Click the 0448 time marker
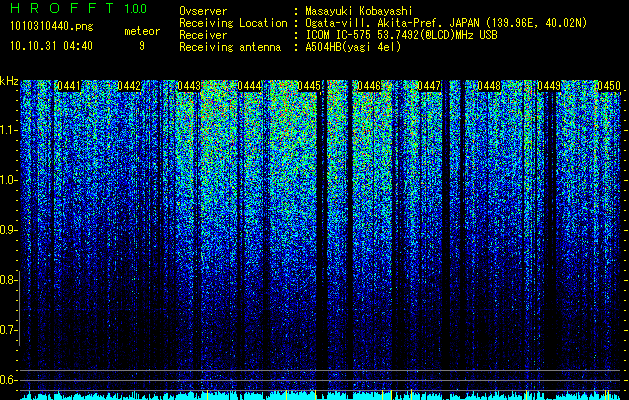 [x=489, y=86]
